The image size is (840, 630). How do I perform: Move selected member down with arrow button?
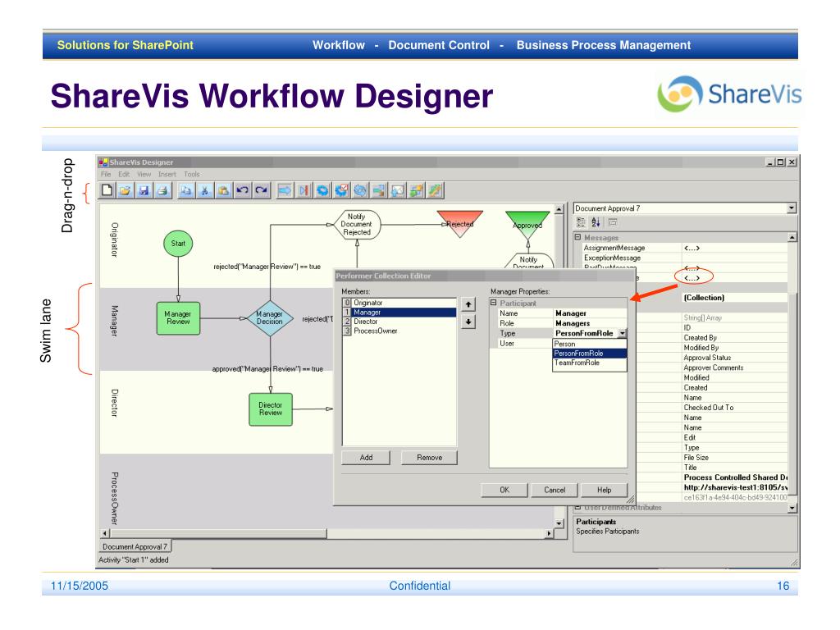pos(468,322)
